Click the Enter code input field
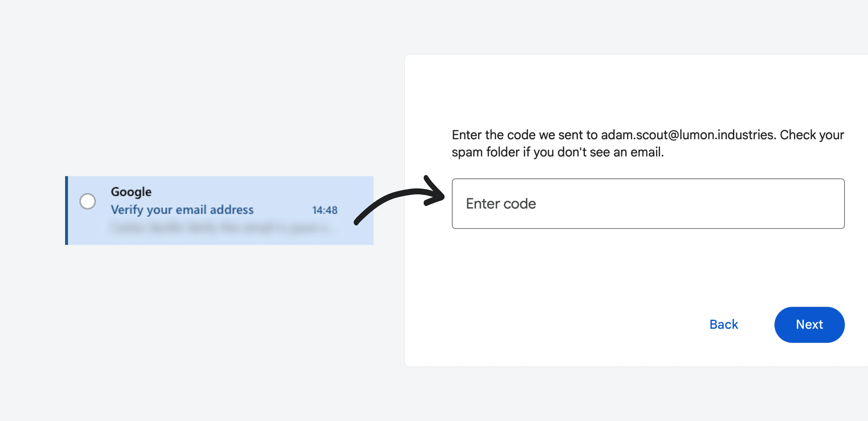Screen dimensions: 868x421 click(648, 203)
